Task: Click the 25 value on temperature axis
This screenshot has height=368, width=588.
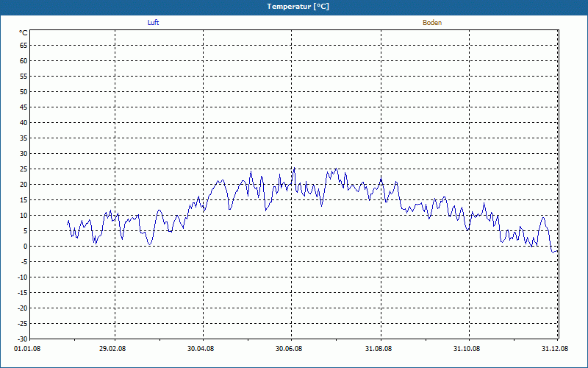Action: [x=24, y=169]
